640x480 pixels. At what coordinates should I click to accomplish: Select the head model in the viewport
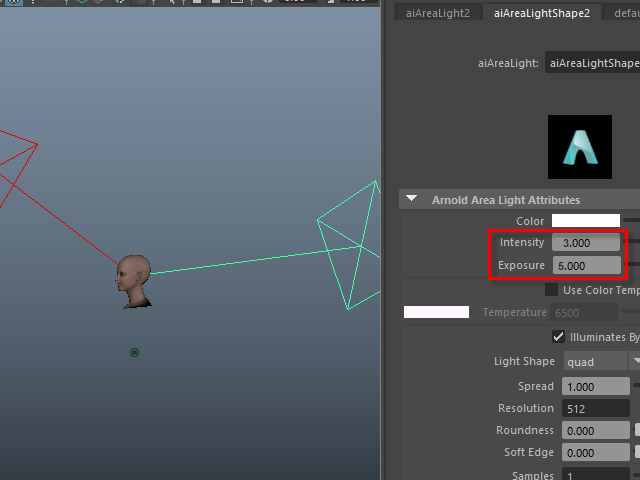tap(134, 279)
